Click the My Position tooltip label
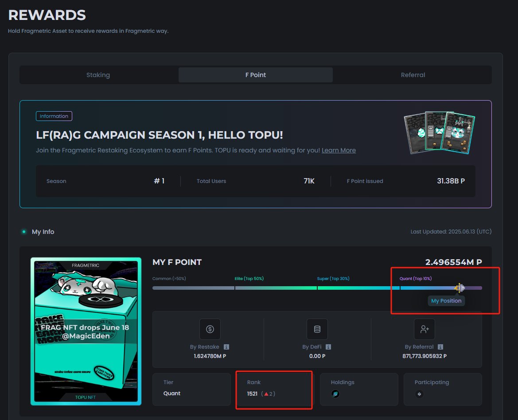 coord(446,301)
